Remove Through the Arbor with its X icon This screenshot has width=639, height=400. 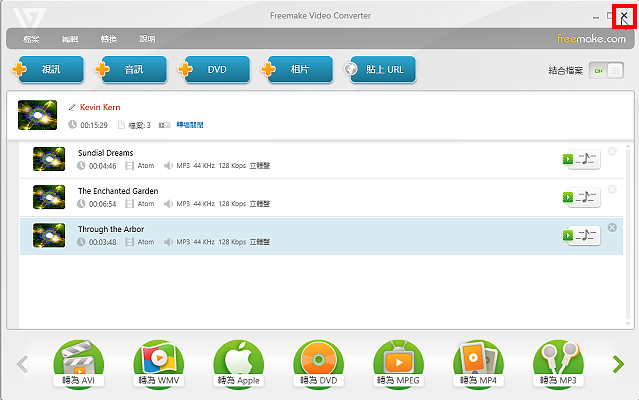pyautogui.click(x=612, y=227)
